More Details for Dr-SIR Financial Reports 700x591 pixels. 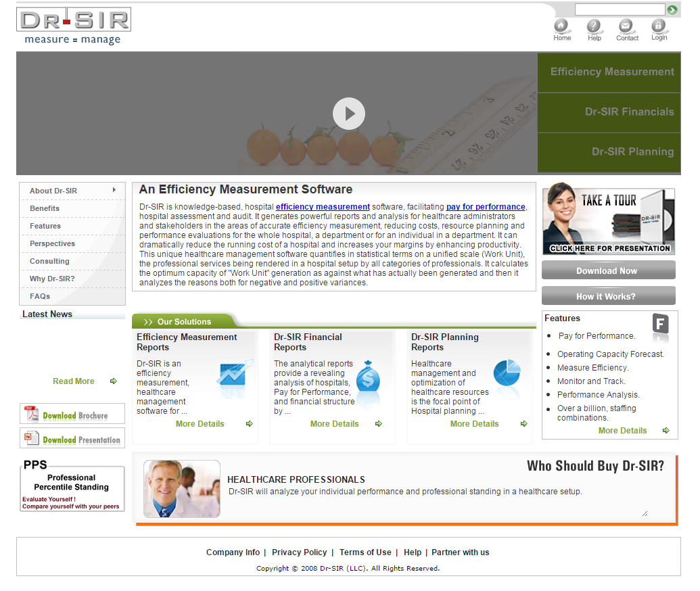pos(334,423)
